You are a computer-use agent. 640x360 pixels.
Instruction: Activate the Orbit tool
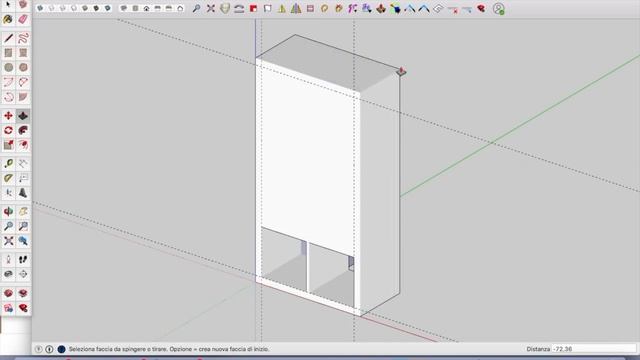pyautogui.click(x=8, y=212)
